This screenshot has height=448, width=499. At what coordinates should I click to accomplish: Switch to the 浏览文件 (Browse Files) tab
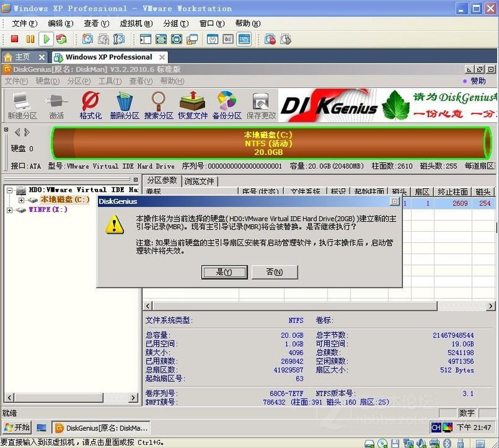[199, 181]
